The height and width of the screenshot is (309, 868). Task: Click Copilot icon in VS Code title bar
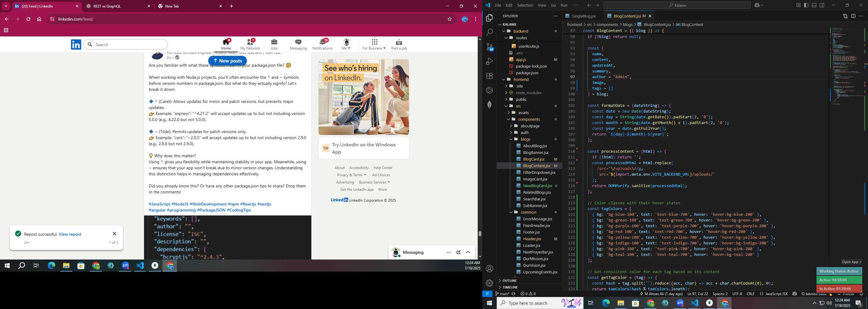coord(757,5)
